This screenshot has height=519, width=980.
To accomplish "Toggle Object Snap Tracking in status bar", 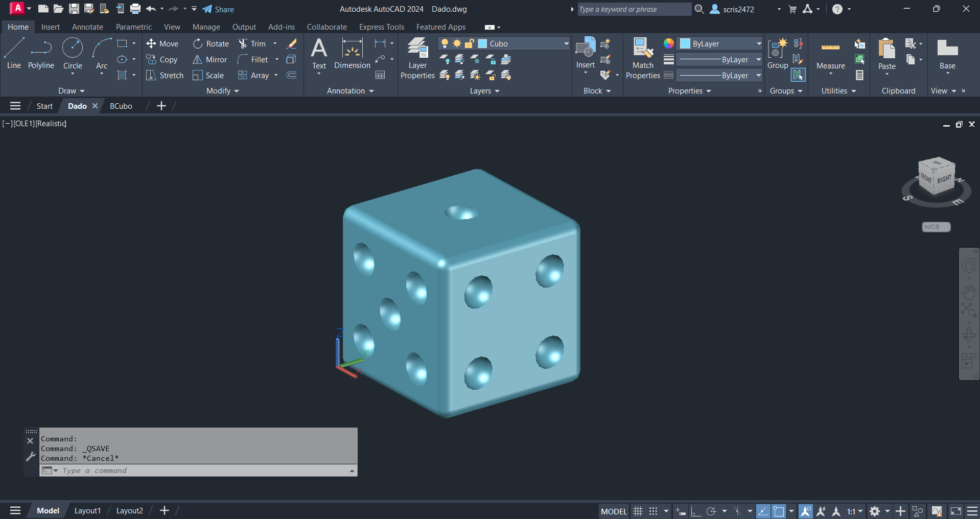I will pos(763,511).
